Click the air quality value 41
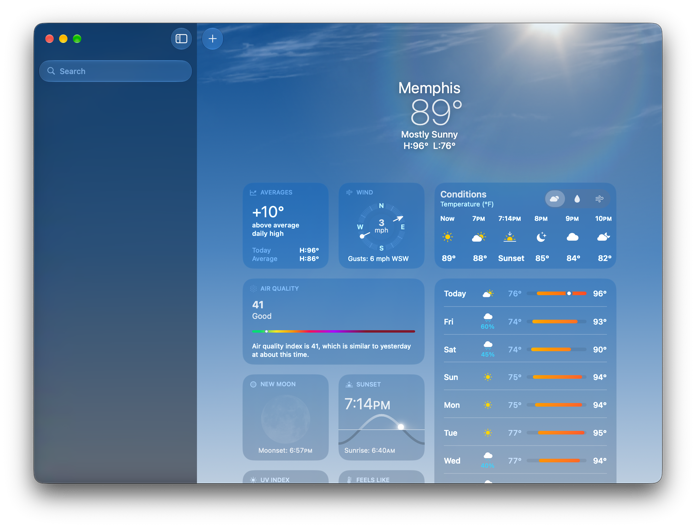Image resolution: width=696 pixels, height=528 pixels. point(258,305)
